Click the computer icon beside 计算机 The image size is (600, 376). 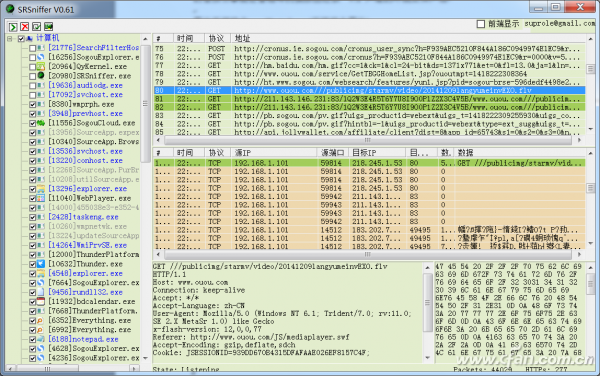pyautogui.click(x=29, y=38)
